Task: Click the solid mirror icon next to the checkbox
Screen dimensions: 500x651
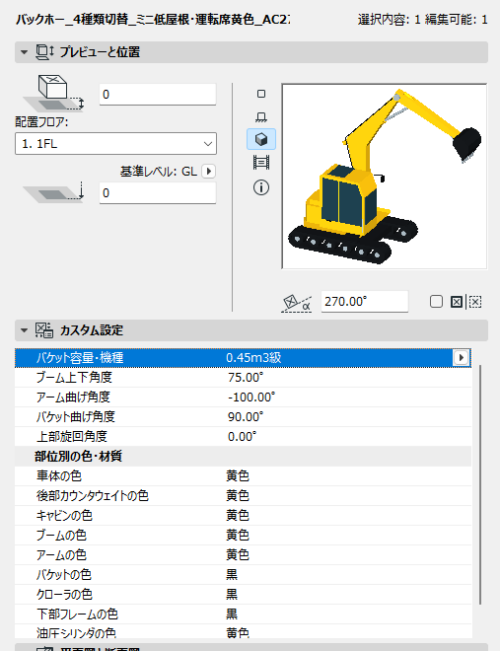Action: [456, 302]
